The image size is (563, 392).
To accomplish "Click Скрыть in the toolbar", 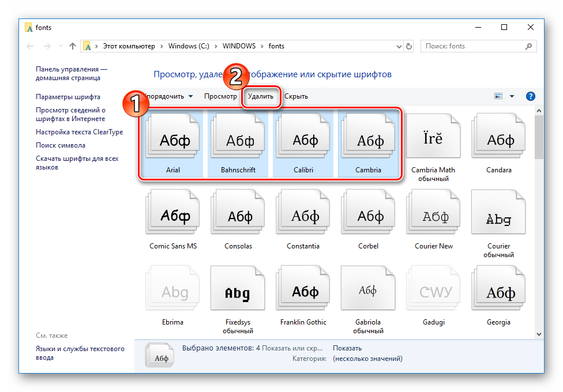I will [296, 96].
